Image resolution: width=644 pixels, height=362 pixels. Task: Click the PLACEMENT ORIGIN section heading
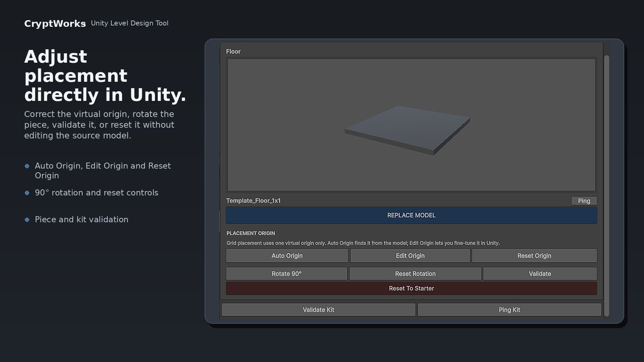[x=251, y=233]
